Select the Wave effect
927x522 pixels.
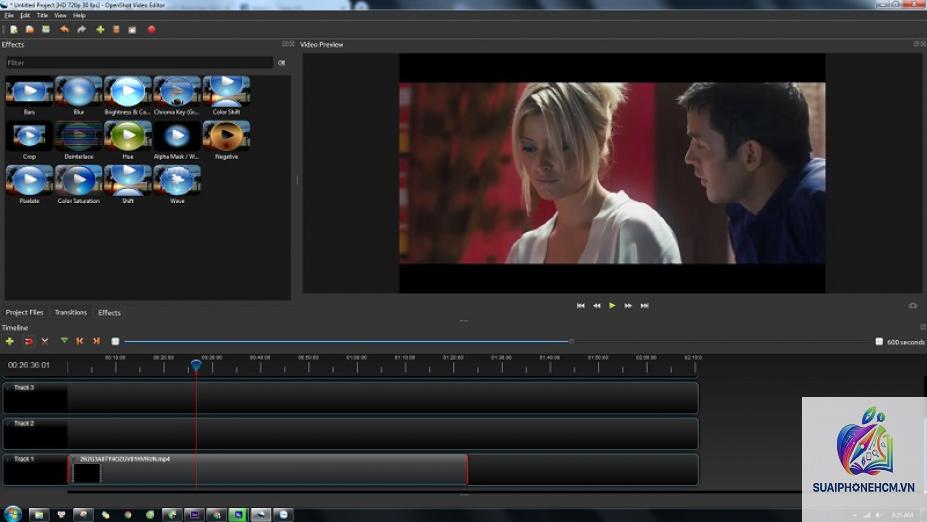pos(177,184)
